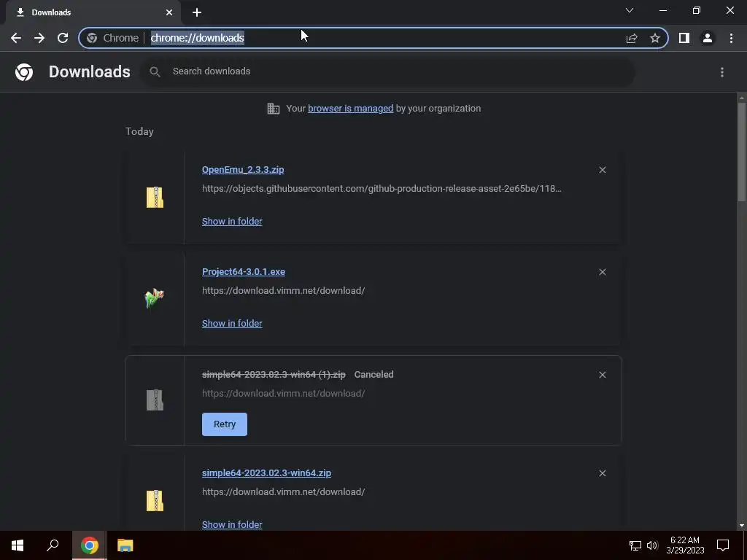Open Chrome's three-dot main menu
747x560 pixels.
[x=731, y=38]
